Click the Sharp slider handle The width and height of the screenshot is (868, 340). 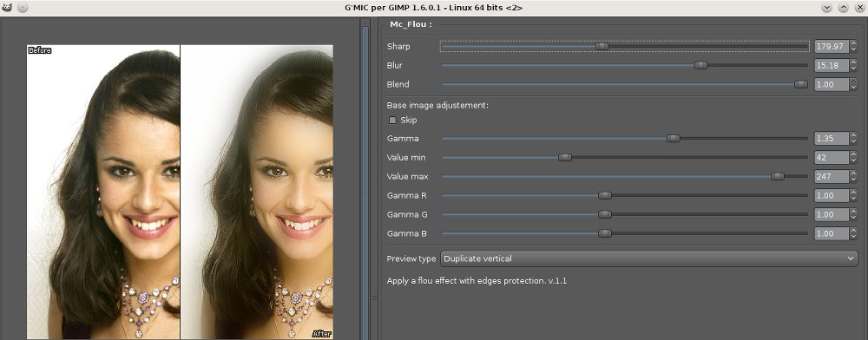point(602,47)
